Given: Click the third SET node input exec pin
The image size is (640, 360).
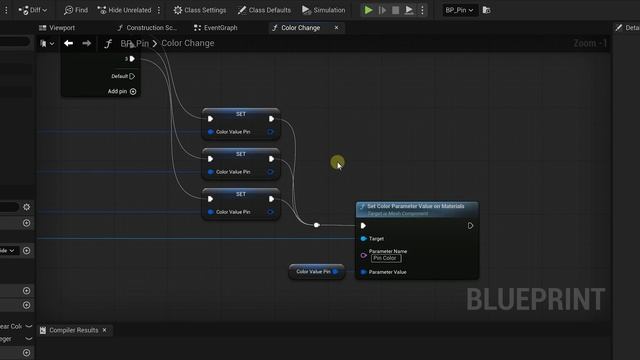Looking at the screenshot, I should [x=211, y=199].
